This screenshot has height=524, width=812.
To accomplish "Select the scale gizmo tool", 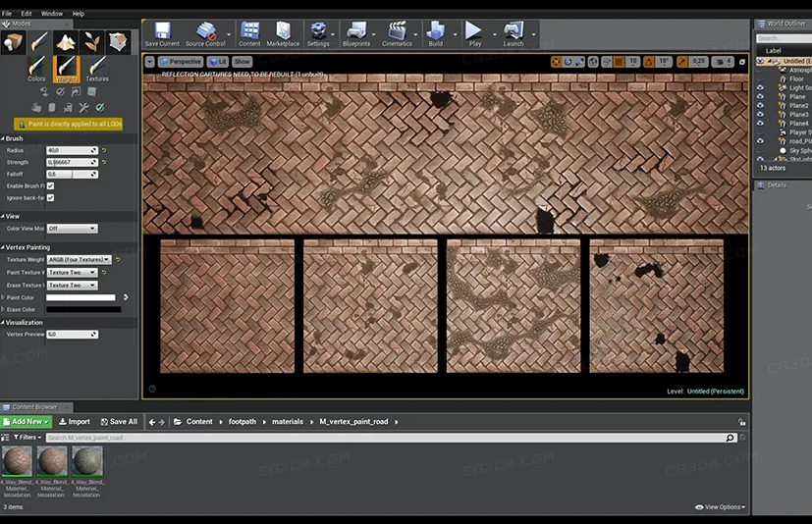I will click(x=579, y=62).
